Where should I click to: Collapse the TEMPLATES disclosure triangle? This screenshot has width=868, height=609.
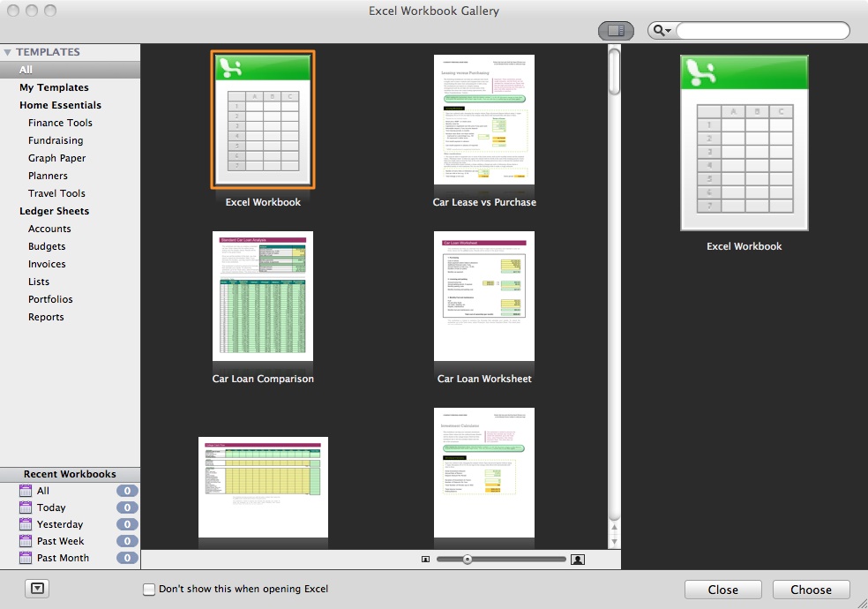(x=8, y=52)
